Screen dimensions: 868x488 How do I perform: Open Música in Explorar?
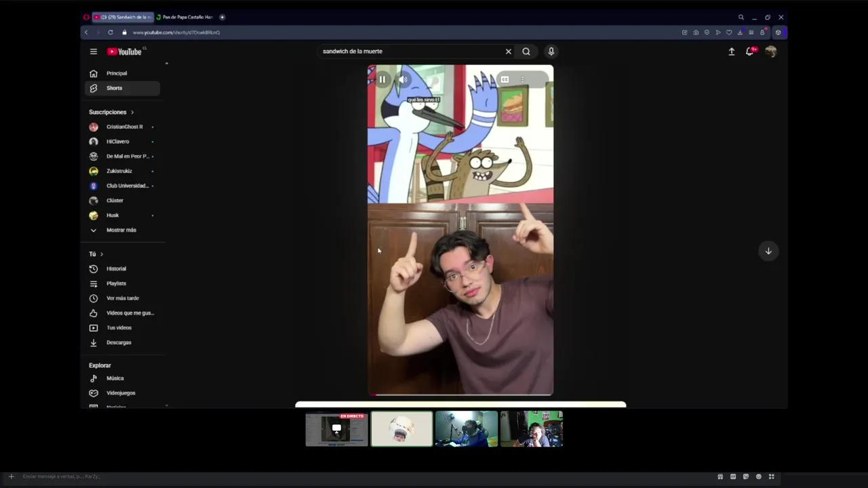pyautogui.click(x=122, y=378)
